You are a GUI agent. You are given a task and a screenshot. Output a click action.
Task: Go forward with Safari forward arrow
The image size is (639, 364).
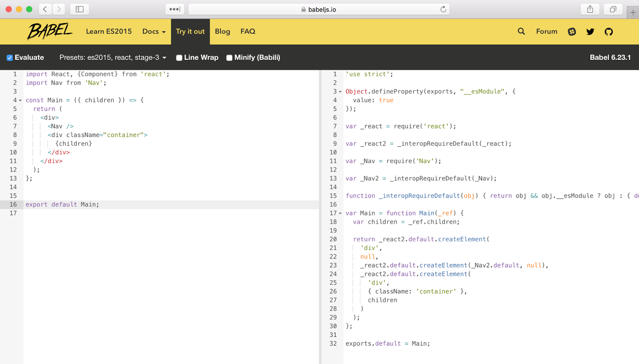(59, 9)
